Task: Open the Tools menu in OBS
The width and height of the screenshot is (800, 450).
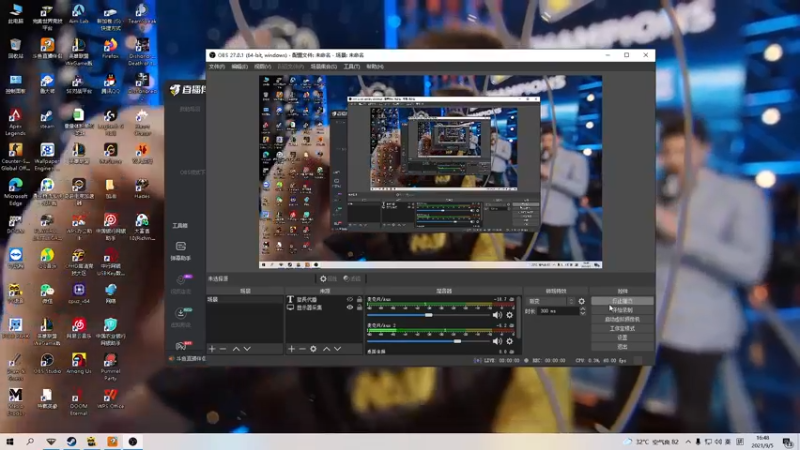Action: (352, 67)
